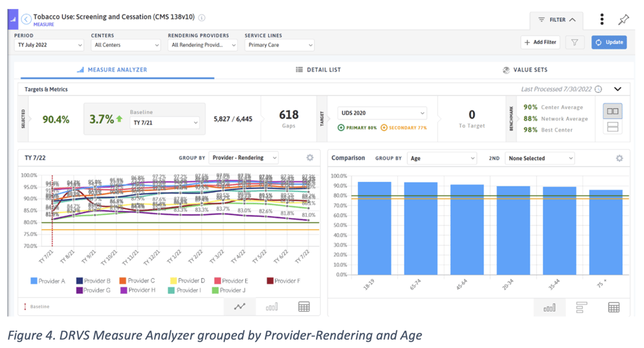Click the funnel filter icon button
Viewport: 644px width, 348px height.
pos(575,42)
